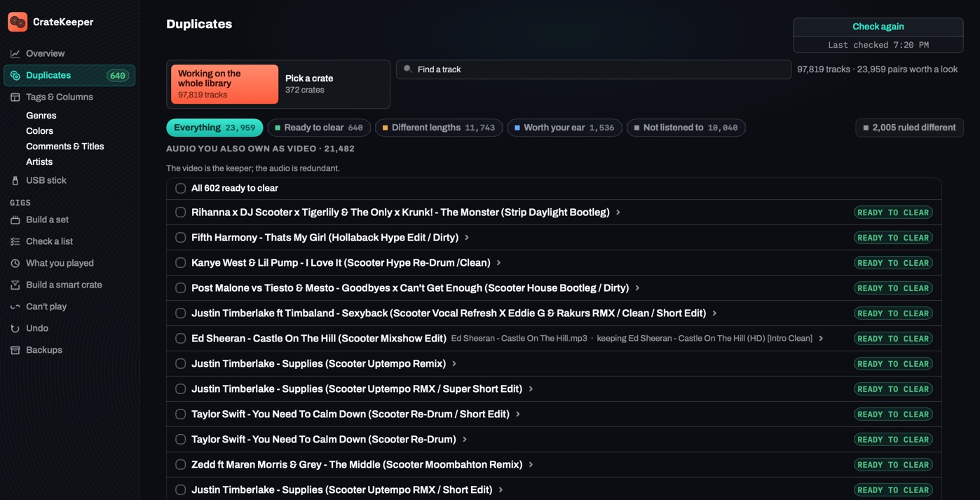Expand Kanye West I Love It chevron
980x500 pixels.
(499, 263)
